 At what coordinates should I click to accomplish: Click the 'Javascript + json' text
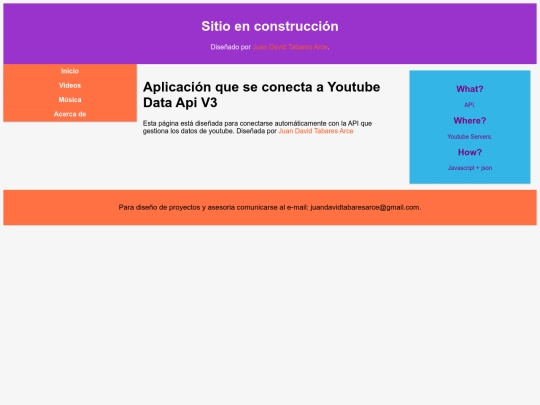(470, 168)
